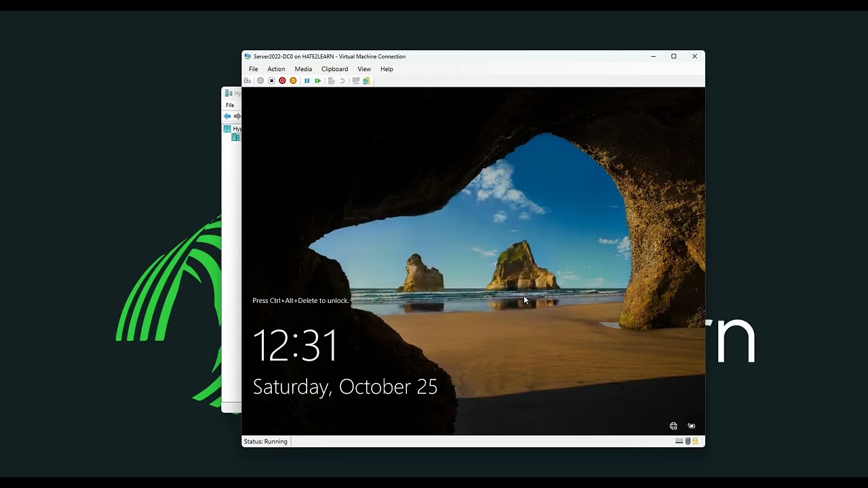Open the File menu in Virtual Machine Connection
868x488 pixels.
(253, 69)
